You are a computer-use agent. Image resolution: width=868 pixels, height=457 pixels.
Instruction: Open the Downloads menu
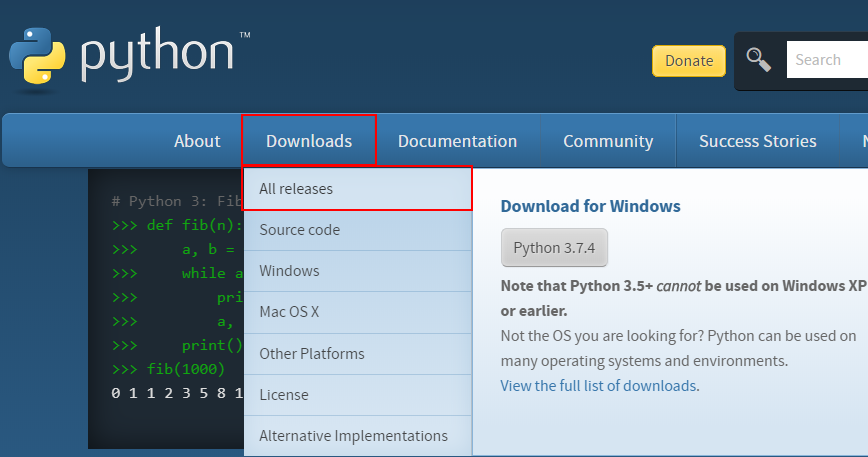pyautogui.click(x=309, y=141)
